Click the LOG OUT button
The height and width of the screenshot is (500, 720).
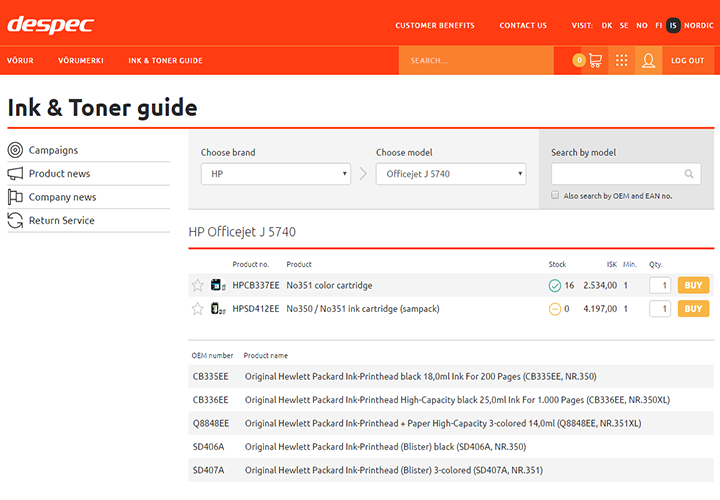(687, 61)
